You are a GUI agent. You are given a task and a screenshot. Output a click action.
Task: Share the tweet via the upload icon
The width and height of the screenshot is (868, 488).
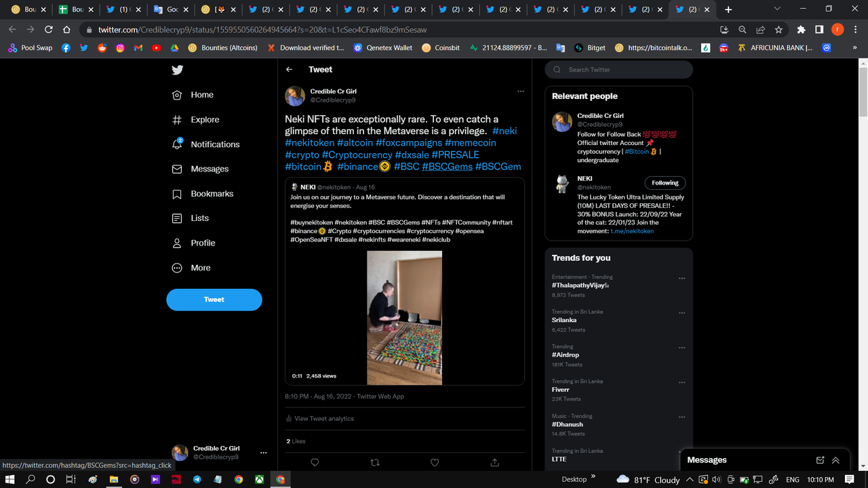[x=494, y=462]
